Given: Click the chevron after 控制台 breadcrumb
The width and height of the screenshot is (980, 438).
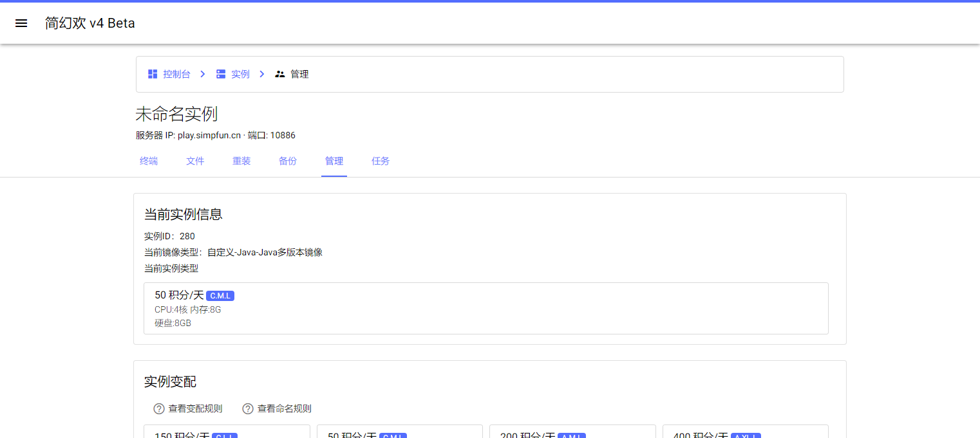Looking at the screenshot, I should click(x=202, y=74).
